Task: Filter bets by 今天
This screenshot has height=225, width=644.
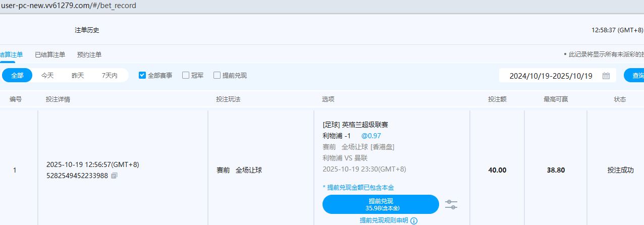Action: (x=47, y=75)
